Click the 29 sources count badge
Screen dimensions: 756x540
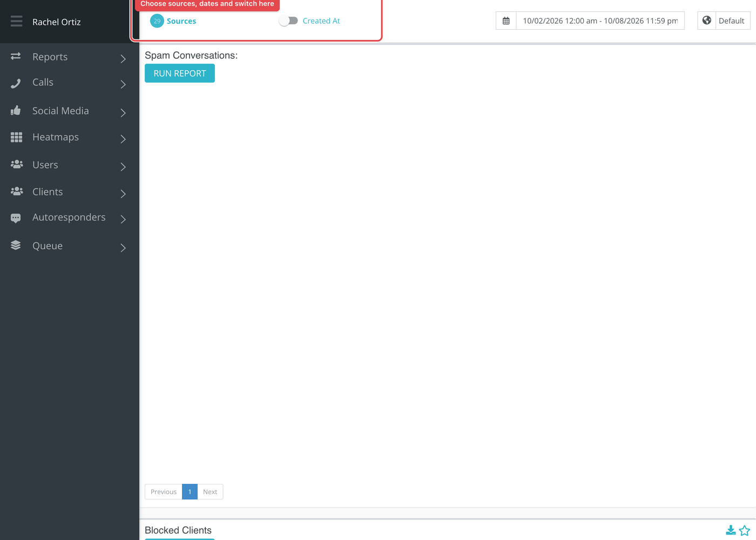[x=157, y=21]
